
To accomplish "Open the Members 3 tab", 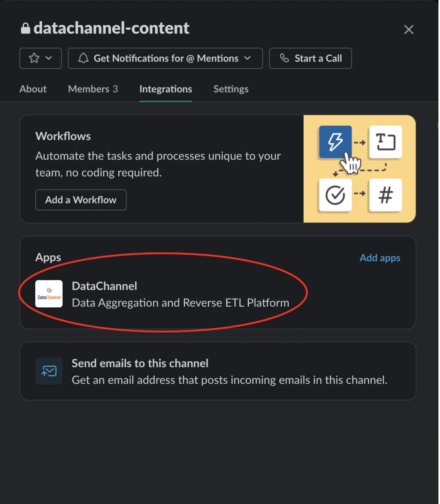I will point(93,89).
